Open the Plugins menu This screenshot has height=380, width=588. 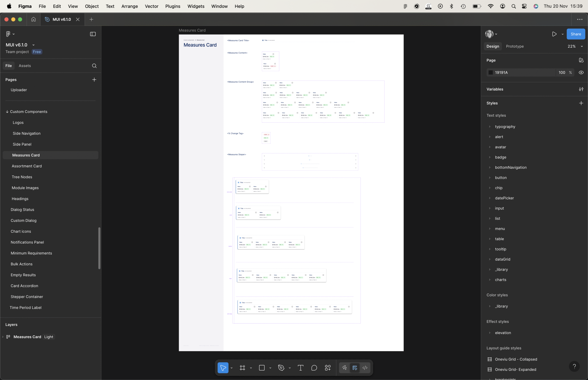click(x=172, y=6)
